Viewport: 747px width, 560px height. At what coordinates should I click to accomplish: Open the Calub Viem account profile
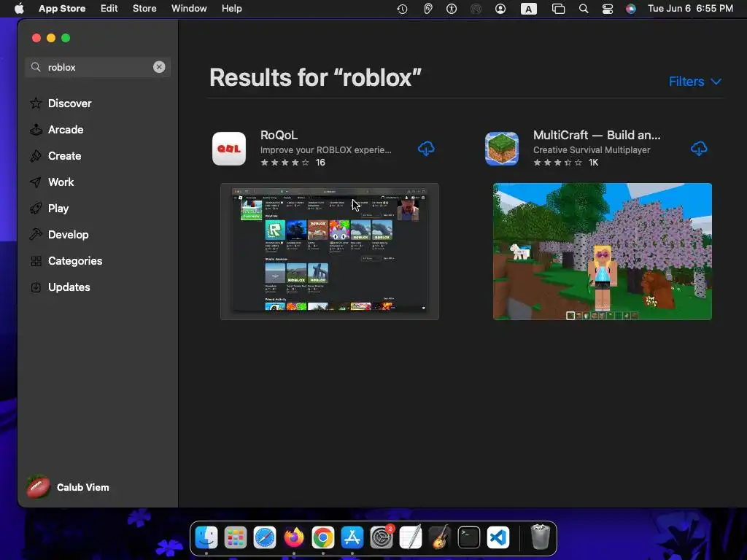click(68, 487)
